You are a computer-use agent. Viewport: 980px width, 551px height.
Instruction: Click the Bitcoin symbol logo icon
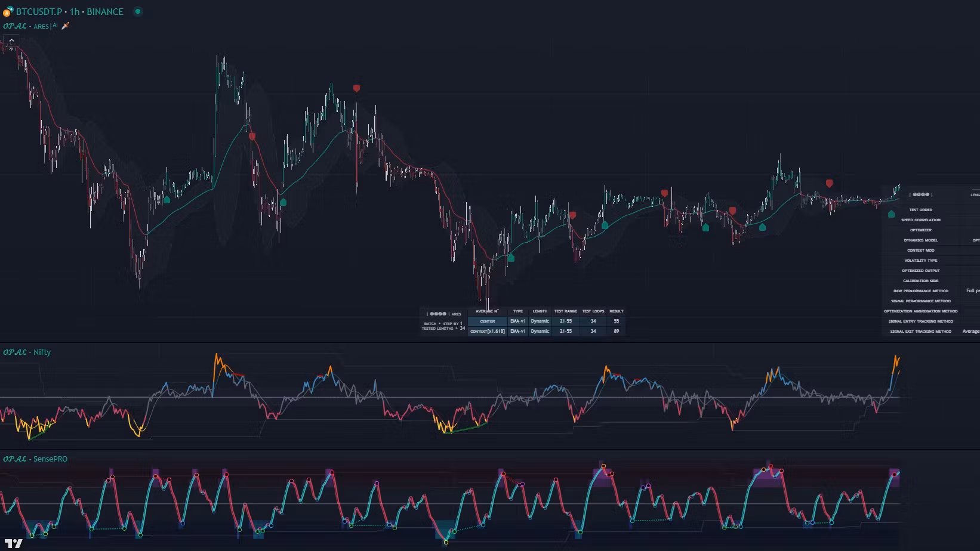click(8, 12)
